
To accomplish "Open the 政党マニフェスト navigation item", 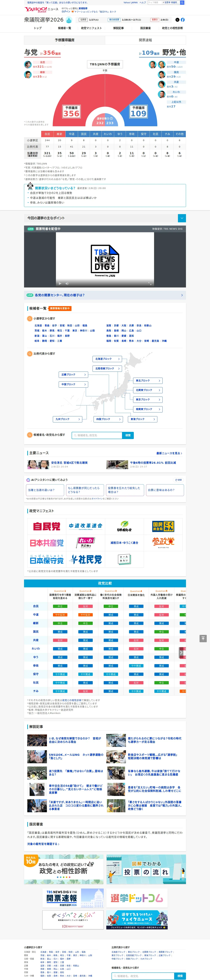I will click(91, 28).
